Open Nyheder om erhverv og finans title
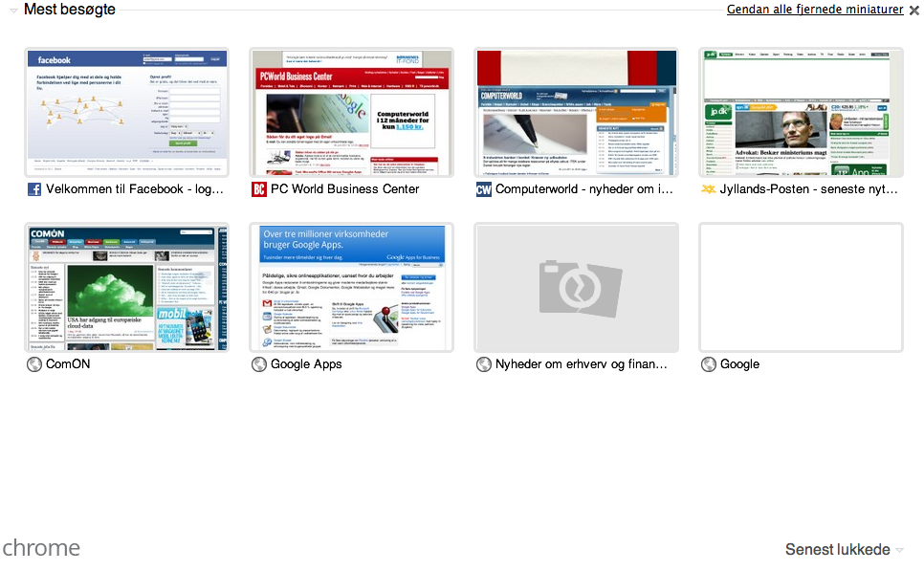 click(581, 364)
